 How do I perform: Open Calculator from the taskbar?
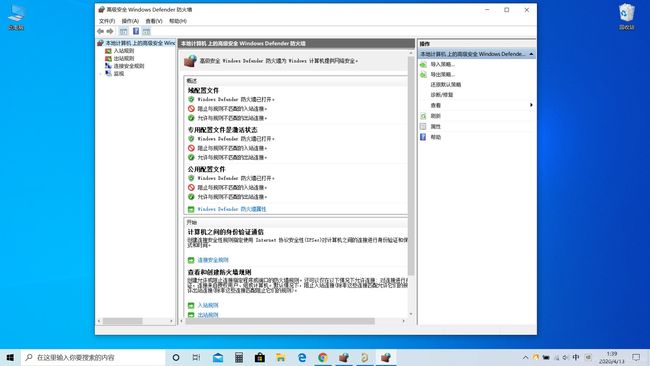(239, 357)
